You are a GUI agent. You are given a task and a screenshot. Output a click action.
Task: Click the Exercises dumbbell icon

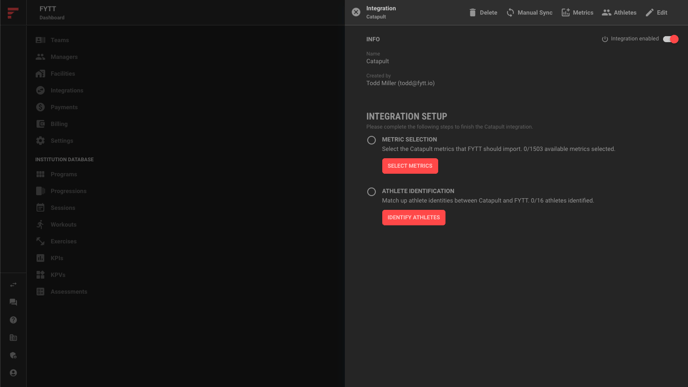click(40, 241)
